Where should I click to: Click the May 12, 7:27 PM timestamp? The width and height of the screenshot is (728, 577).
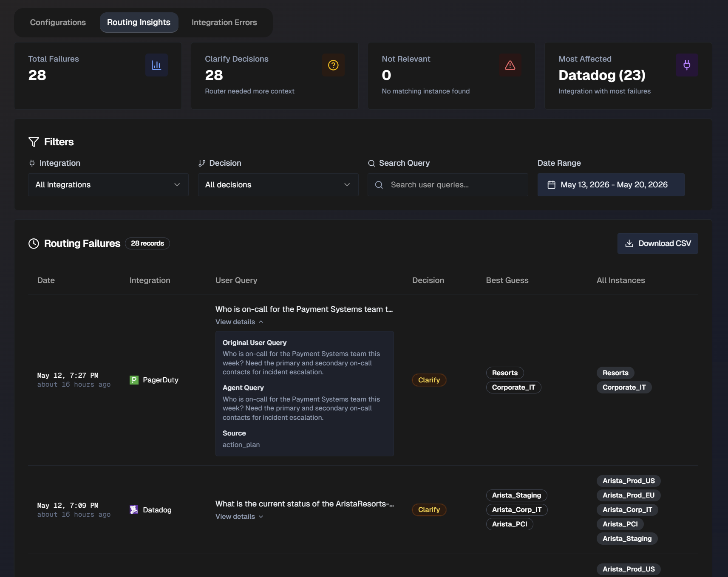tap(68, 376)
